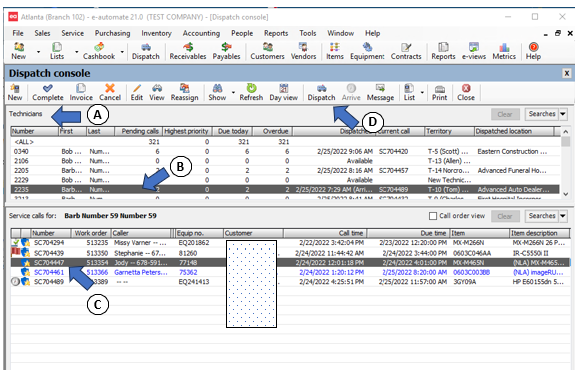Sort technicians by Overdue column header
Image resolution: width=579 pixels, height=372 pixels.
coord(273,131)
